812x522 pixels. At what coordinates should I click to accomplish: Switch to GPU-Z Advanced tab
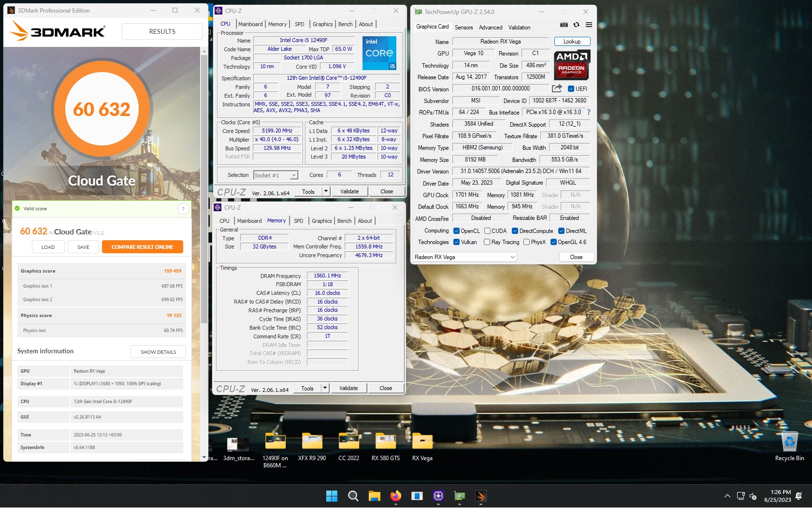click(x=491, y=28)
